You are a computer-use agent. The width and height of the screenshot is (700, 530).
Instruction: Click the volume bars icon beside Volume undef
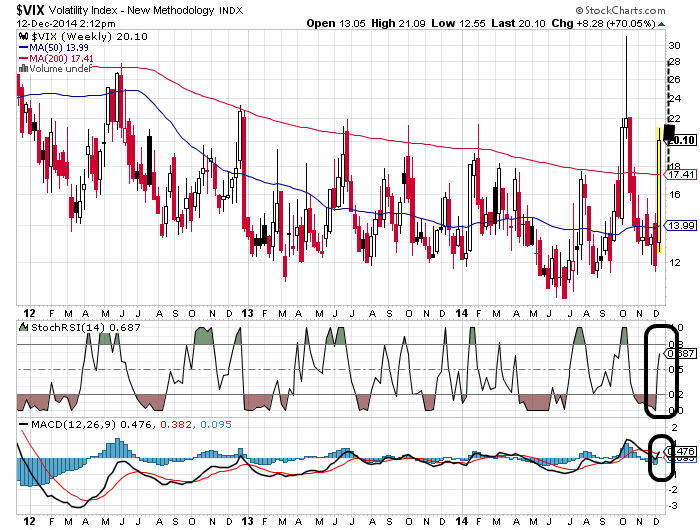coord(24,69)
